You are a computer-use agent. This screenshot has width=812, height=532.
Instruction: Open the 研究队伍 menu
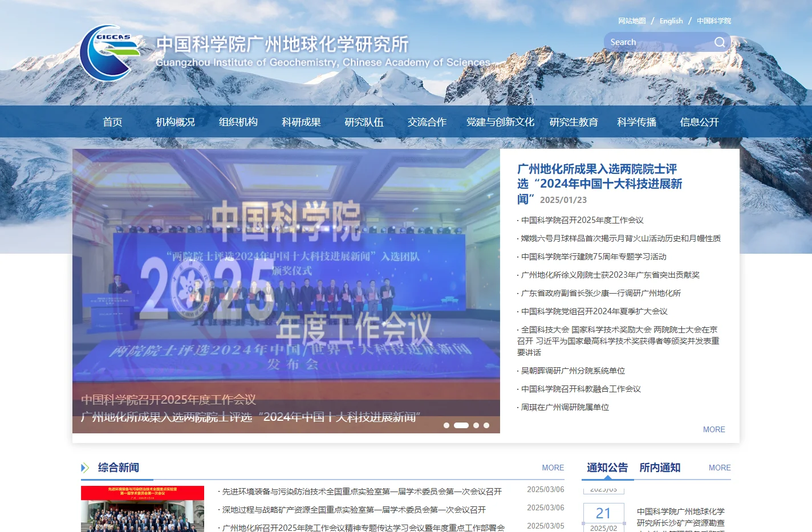point(364,122)
